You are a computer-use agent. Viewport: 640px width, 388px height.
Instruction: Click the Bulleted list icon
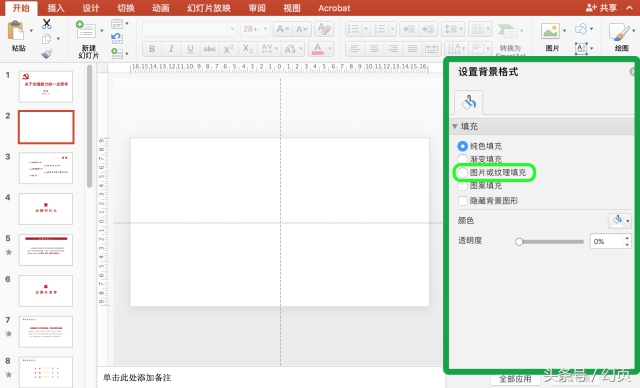click(x=353, y=29)
